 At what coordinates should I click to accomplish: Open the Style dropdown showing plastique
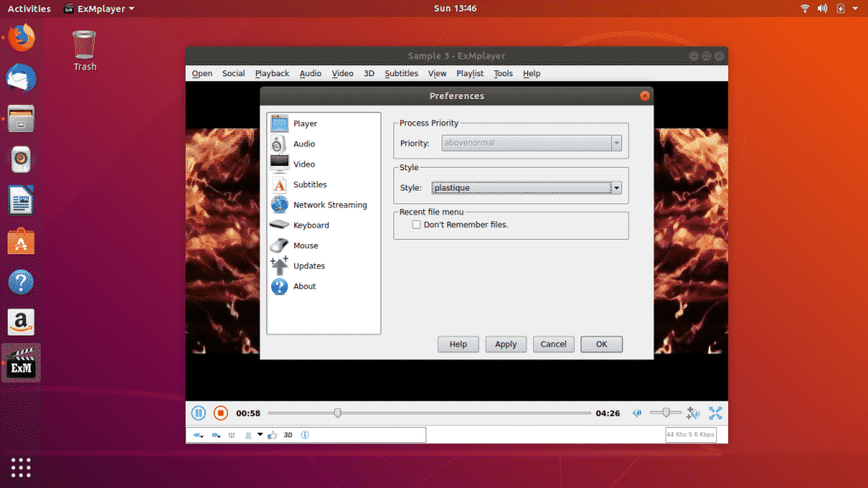617,186
